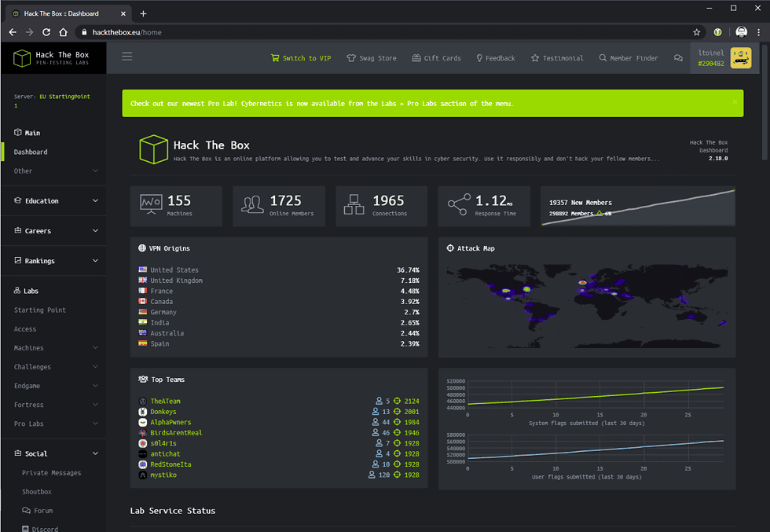Click Switch to VIP link
The width and height of the screenshot is (770, 532).
[301, 58]
